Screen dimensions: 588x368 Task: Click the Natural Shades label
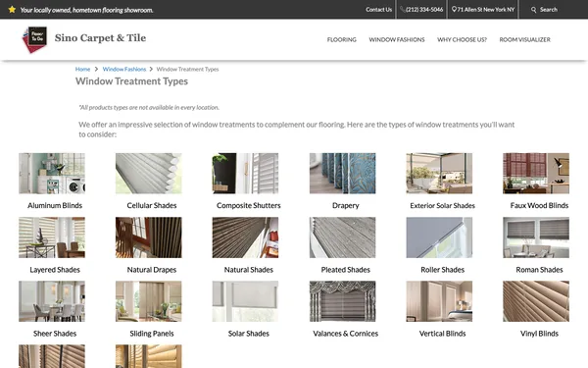pyautogui.click(x=249, y=270)
